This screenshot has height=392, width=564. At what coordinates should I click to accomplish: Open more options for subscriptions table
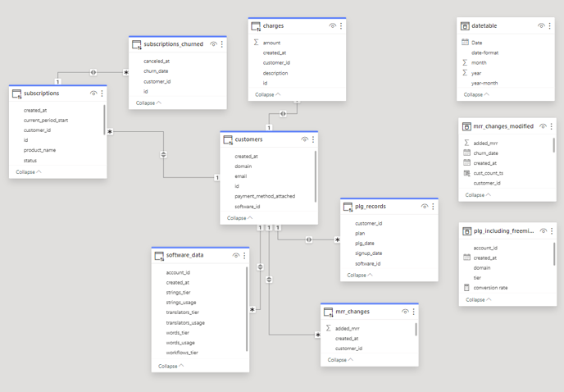pyautogui.click(x=102, y=93)
